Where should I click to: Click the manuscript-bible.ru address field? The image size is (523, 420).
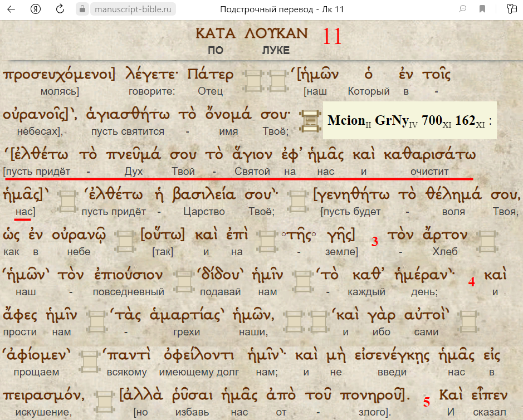pos(132,9)
